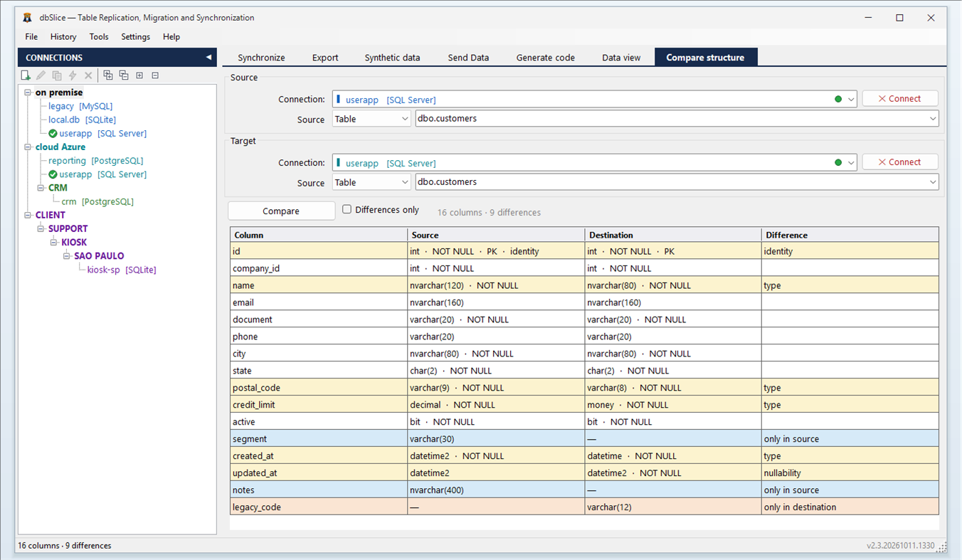Select the kiosk-sp [SQLite] connection
The height and width of the screenshot is (560, 962).
coord(121,270)
